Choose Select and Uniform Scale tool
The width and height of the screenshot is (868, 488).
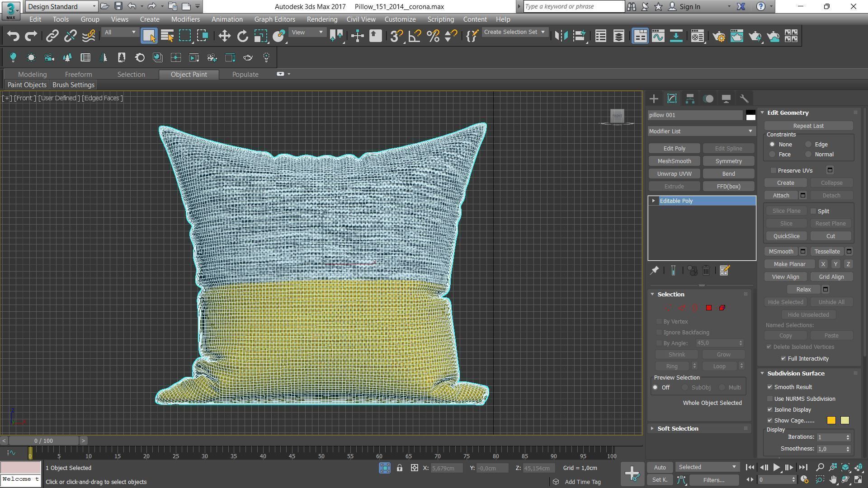pyautogui.click(x=261, y=36)
